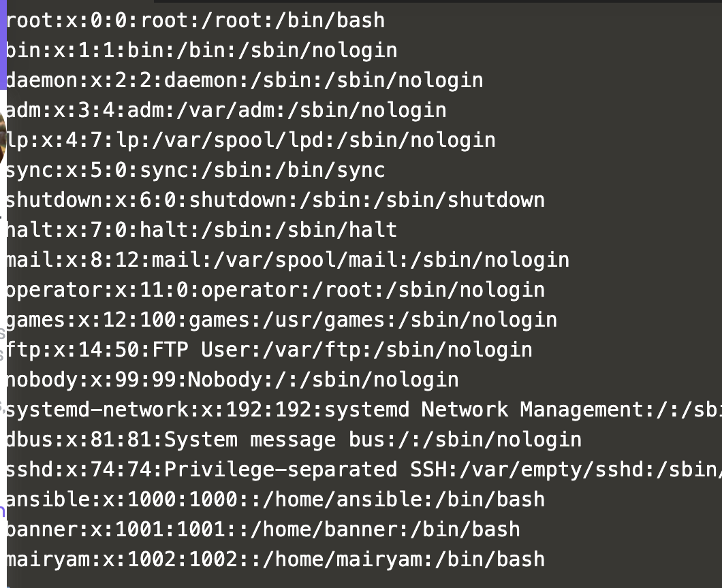722x588 pixels.
Task: Click the lp /var/spool/lpd line
Action: (250, 140)
